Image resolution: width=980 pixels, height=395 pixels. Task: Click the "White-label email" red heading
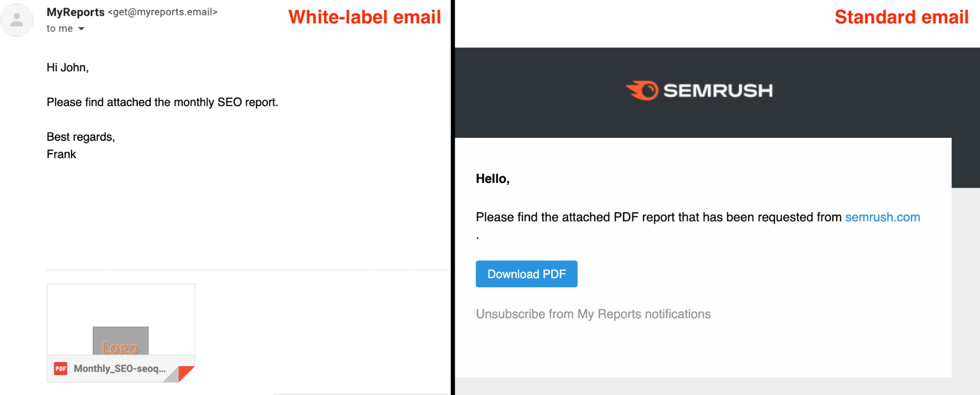(x=364, y=17)
